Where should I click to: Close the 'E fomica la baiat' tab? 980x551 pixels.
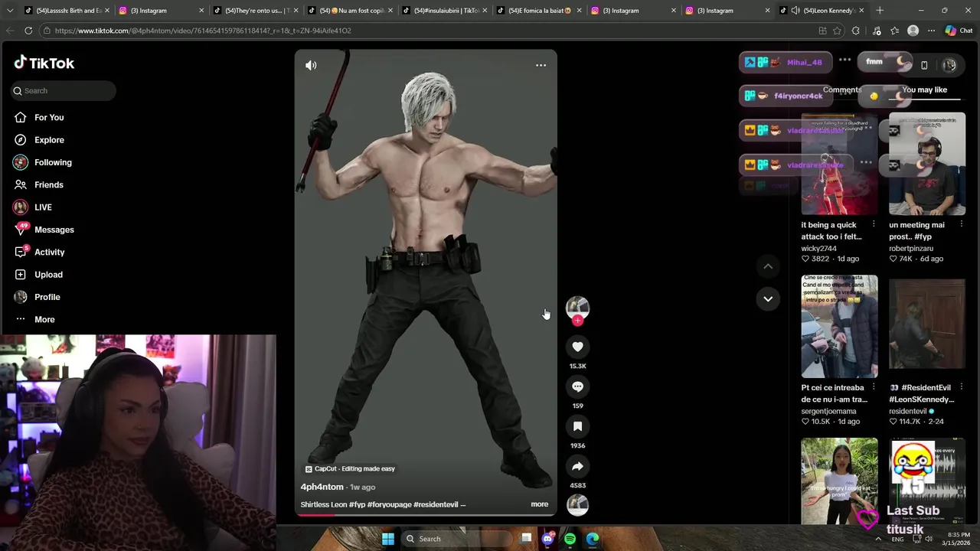pyautogui.click(x=579, y=11)
